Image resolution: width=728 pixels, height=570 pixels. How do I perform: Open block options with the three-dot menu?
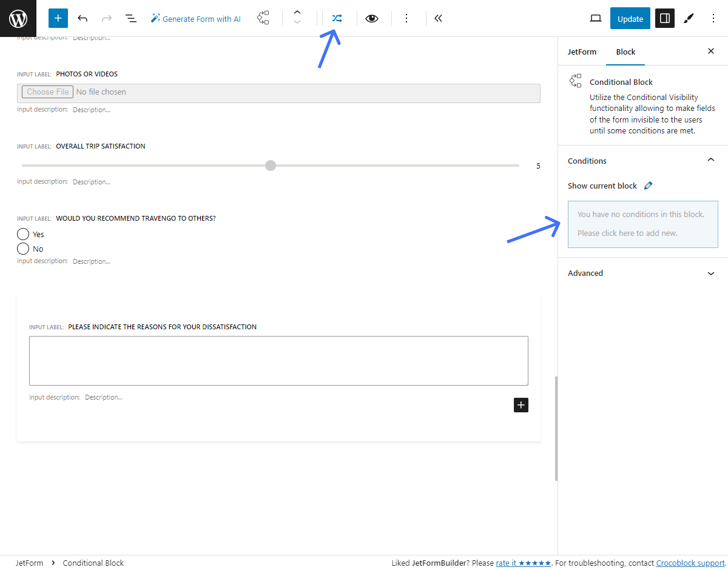pyautogui.click(x=406, y=18)
